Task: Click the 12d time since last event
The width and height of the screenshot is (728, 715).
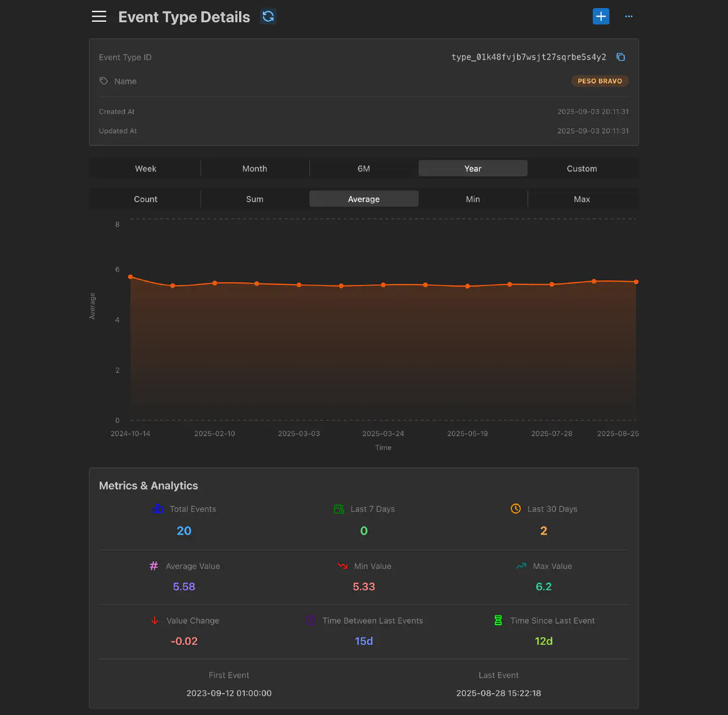Action: pos(543,641)
